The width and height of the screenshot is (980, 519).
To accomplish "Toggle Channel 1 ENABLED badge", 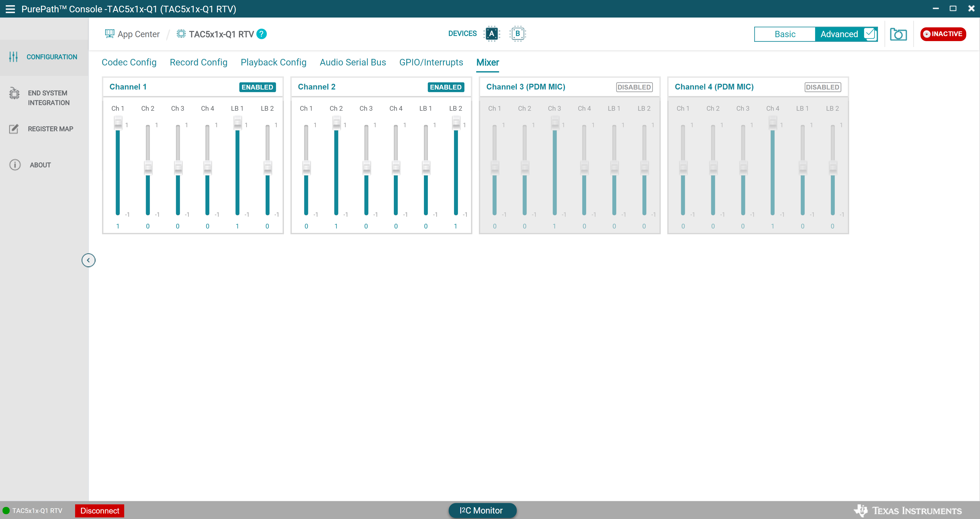I will tap(257, 87).
